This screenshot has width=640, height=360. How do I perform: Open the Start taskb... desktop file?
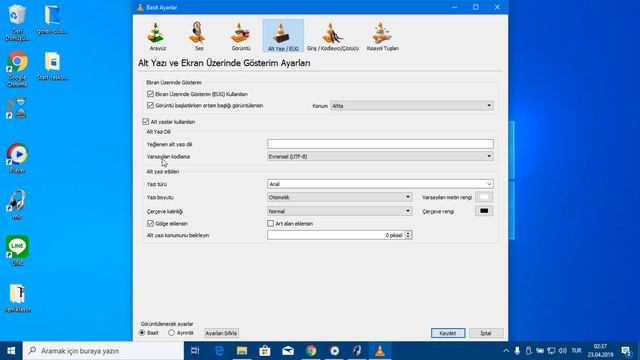52,65
